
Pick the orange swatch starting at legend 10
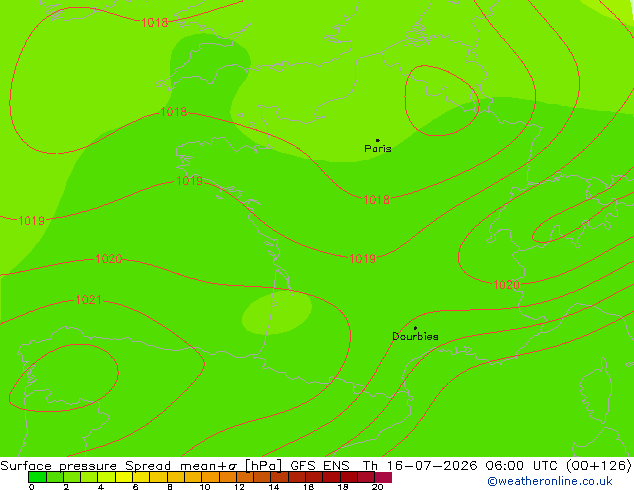[210, 477]
